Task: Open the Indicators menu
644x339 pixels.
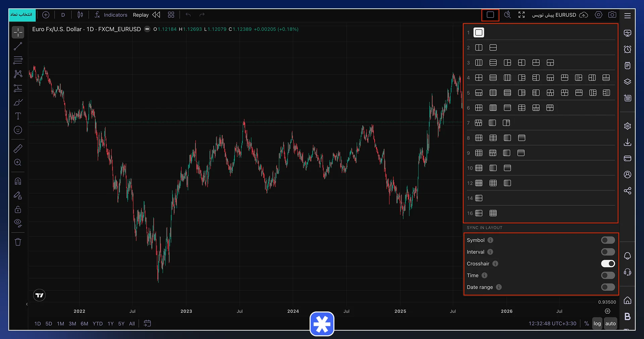Action: pyautogui.click(x=111, y=15)
